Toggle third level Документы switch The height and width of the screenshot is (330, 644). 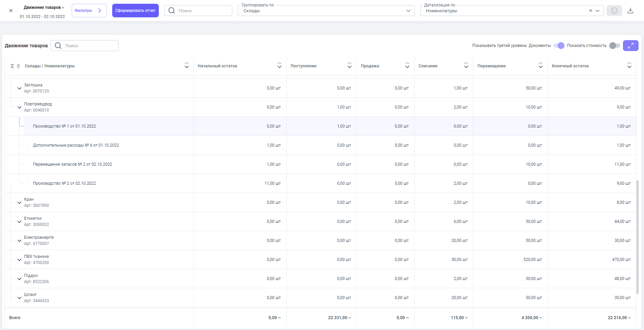pyautogui.click(x=559, y=46)
